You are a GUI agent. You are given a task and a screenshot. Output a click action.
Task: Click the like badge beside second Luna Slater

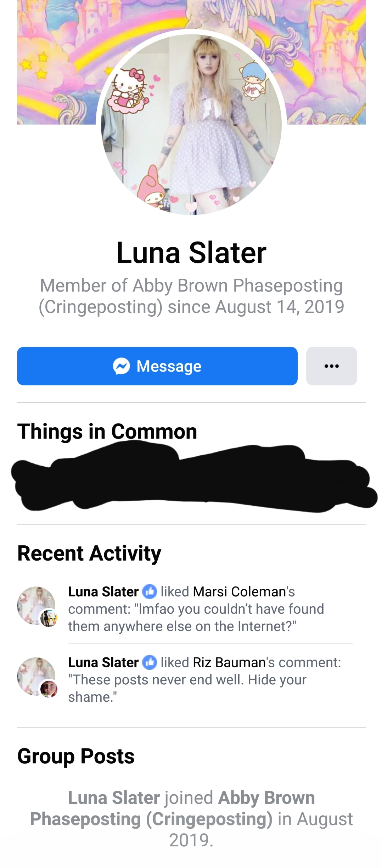pos(150,662)
